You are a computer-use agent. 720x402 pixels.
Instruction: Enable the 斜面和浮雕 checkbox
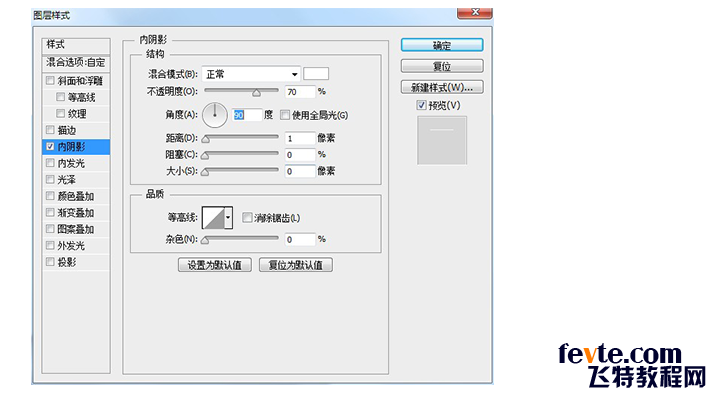click(x=50, y=81)
